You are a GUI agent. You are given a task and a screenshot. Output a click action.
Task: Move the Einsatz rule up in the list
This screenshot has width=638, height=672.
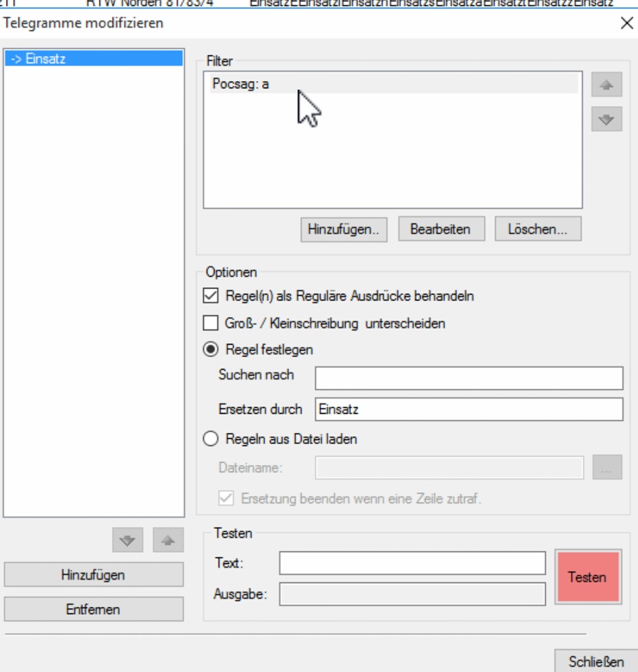click(168, 541)
